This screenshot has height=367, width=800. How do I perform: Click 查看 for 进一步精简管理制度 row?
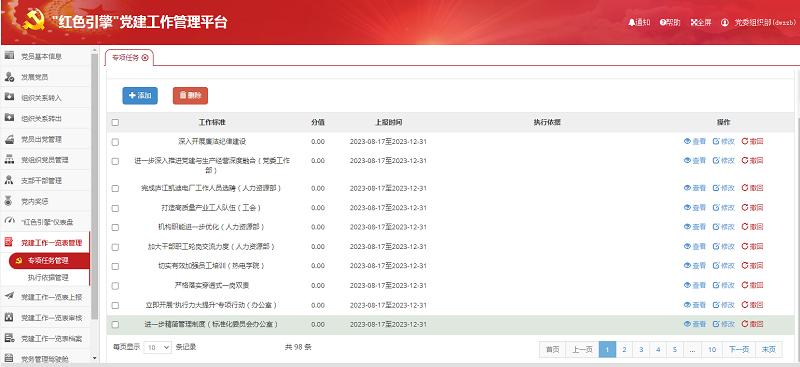click(695, 324)
